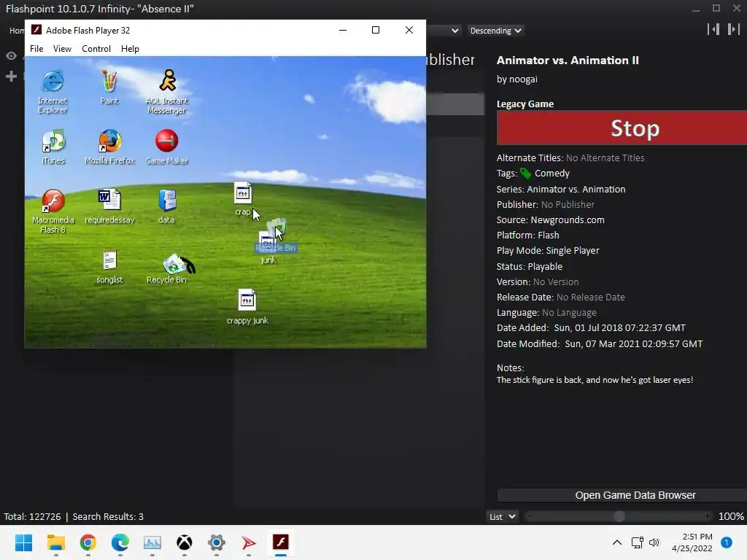Click the Home tab in Flashpoint

[x=17, y=31]
